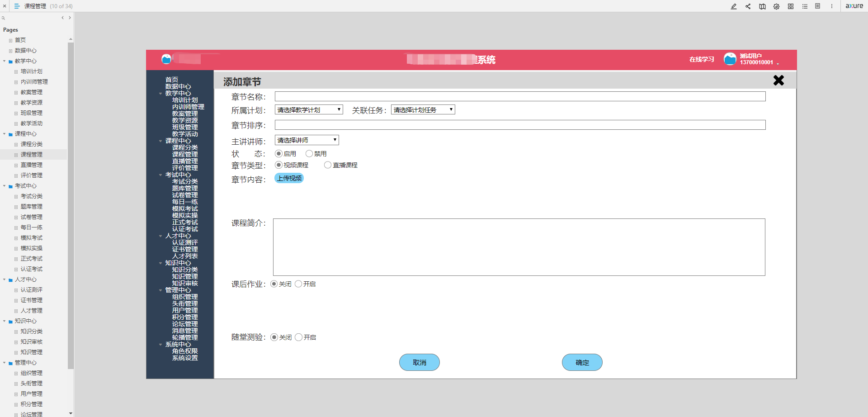Open 培训计划 page in Pages panel
This screenshot has height=417, width=868.
coord(31,71)
